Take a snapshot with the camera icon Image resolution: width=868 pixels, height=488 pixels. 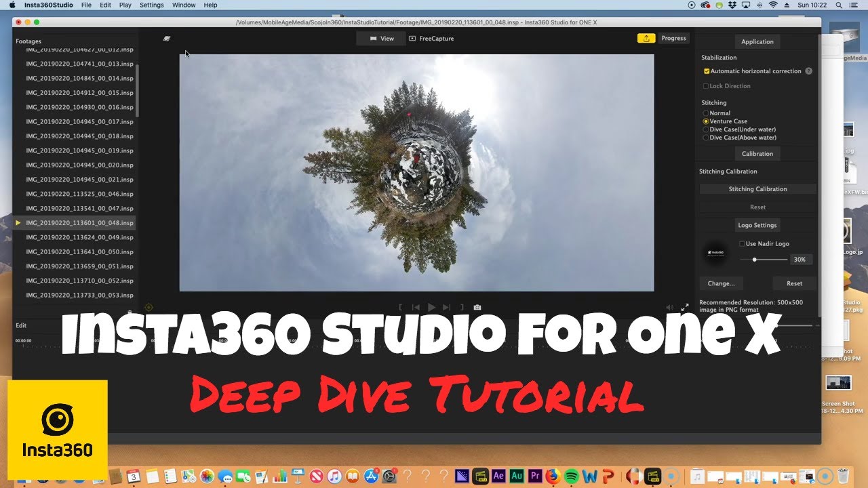pos(477,308)
